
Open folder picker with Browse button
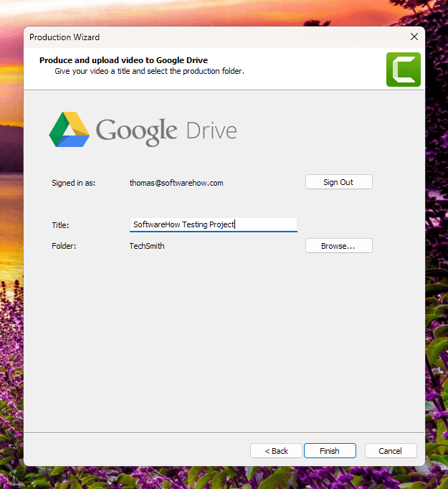pyautogui.click(x=339, y=246)
